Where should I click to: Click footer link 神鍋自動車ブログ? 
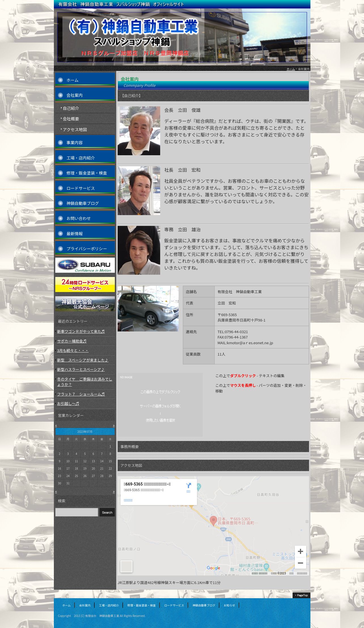[204, 605]
